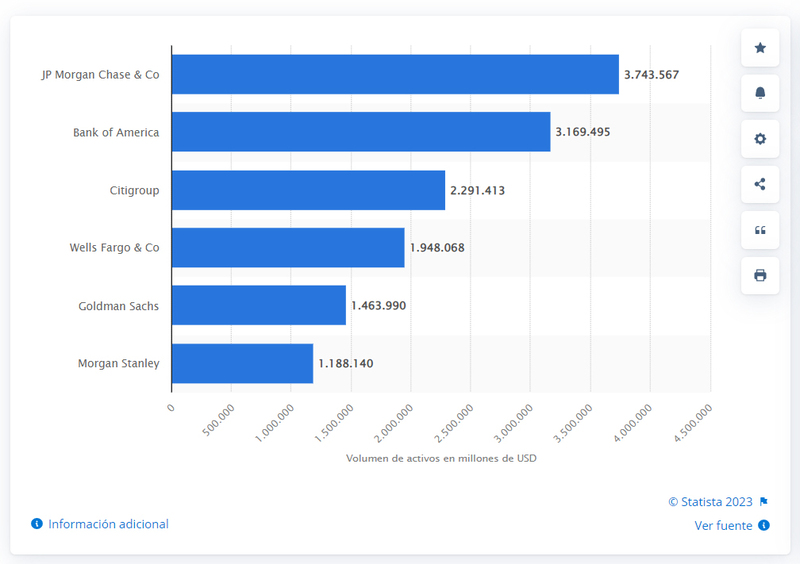The width and height of the screenshot is (800, 564).
Task: Click the info icon beside Ver fuente
Action: (x=764, y=525)
